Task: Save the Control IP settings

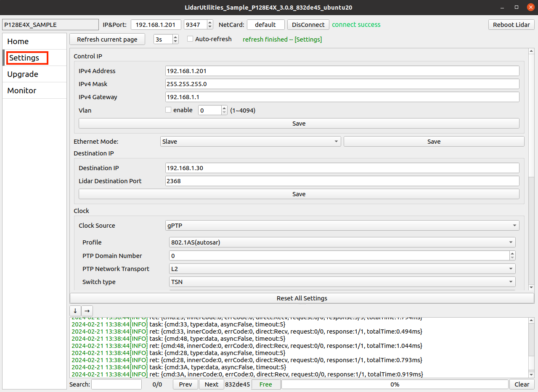Action: click(x=299, y=124)
